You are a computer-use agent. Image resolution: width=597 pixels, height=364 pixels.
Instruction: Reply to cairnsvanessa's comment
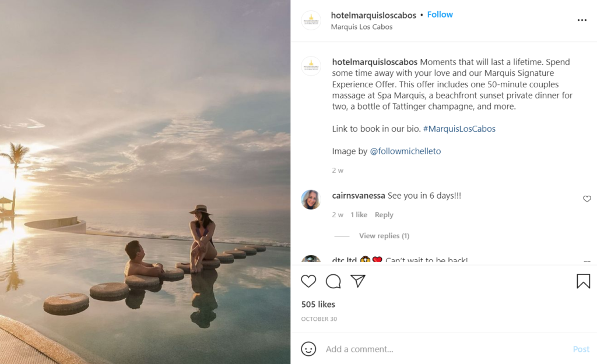click(x=384, y=215)
